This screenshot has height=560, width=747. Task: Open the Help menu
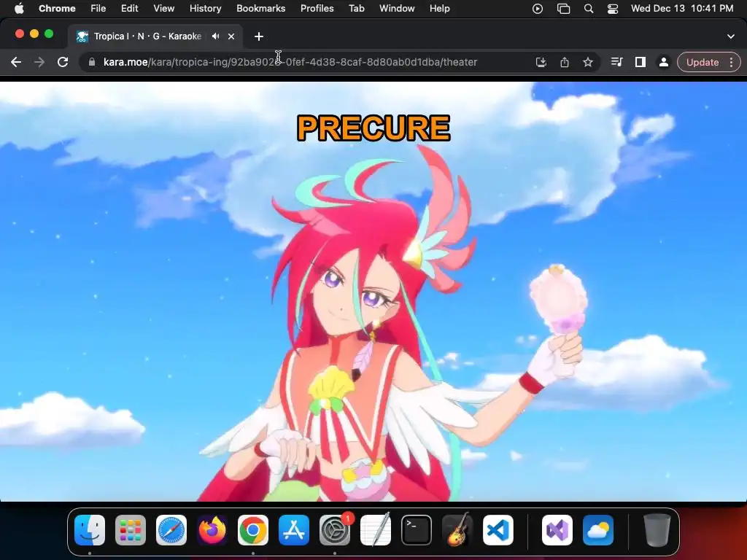coord(439,8)
